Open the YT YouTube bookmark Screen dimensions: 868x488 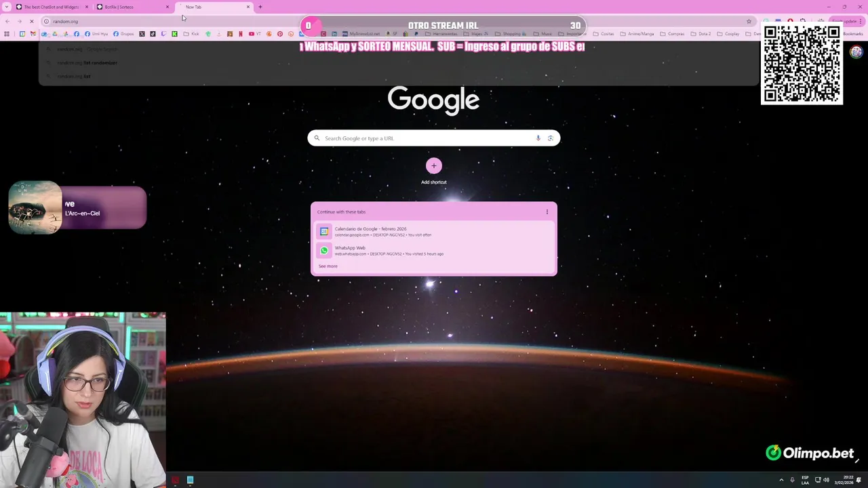(x=255, y=34)
